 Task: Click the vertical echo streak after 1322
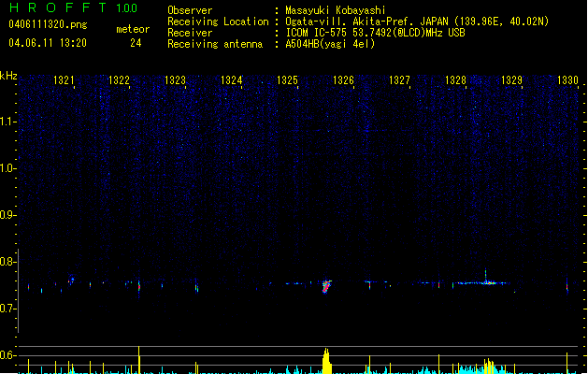pyautogui.click(x=139, y=287)
